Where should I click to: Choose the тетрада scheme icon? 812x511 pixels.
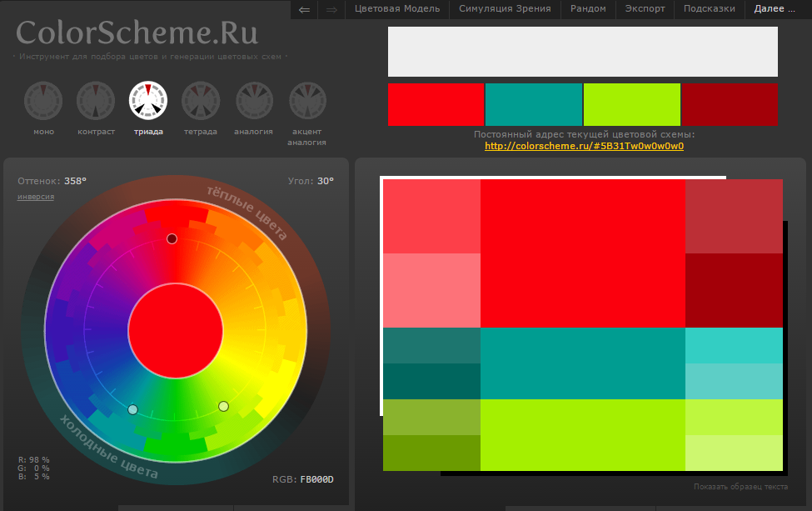point(201,101)
